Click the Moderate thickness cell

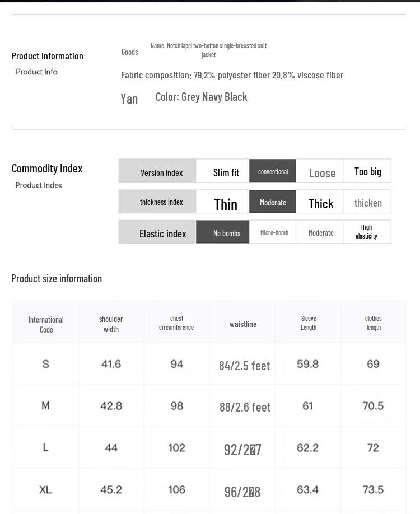pos(273,202)
